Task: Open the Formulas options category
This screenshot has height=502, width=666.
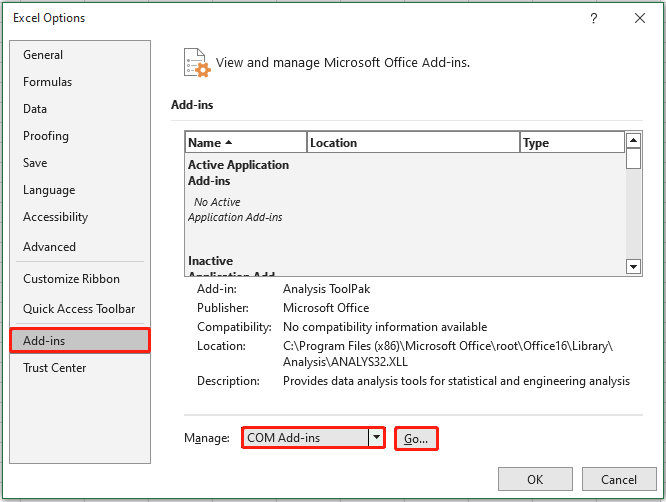Action: tap(48, 82)
